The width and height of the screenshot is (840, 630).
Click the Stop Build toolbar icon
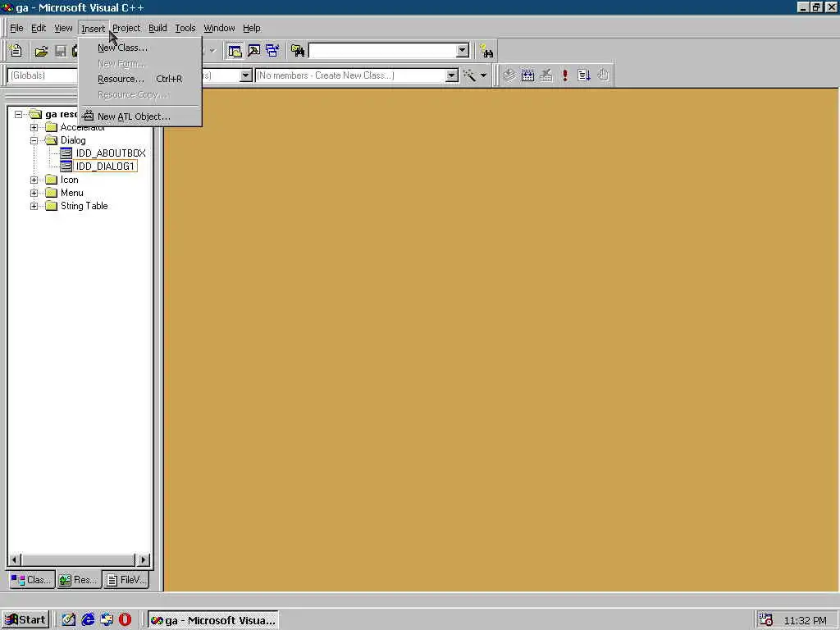546,75
